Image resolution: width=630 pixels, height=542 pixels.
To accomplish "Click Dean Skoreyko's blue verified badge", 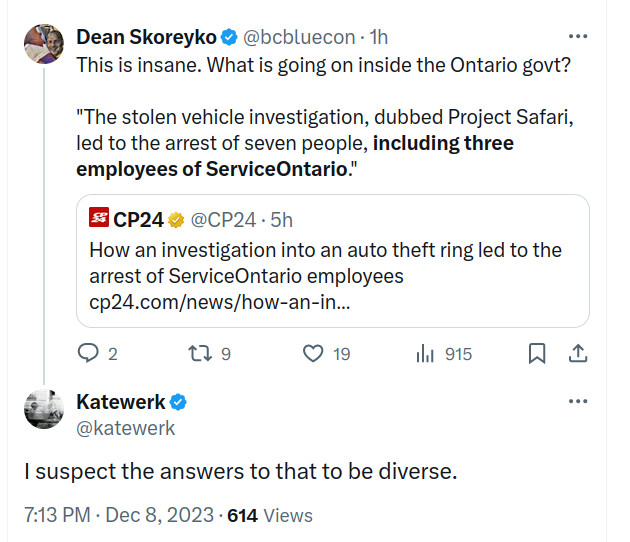I will click(229, 38).
